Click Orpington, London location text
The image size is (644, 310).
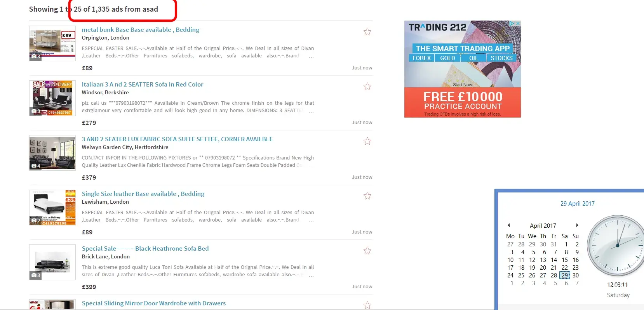(x=105, y=38)
